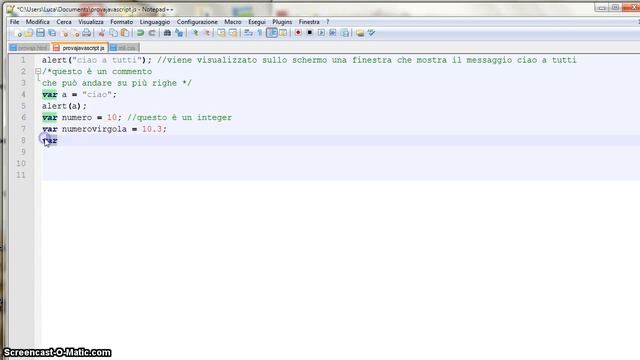Open the ? help menu
640x360 pixels.
pos(327,22)
